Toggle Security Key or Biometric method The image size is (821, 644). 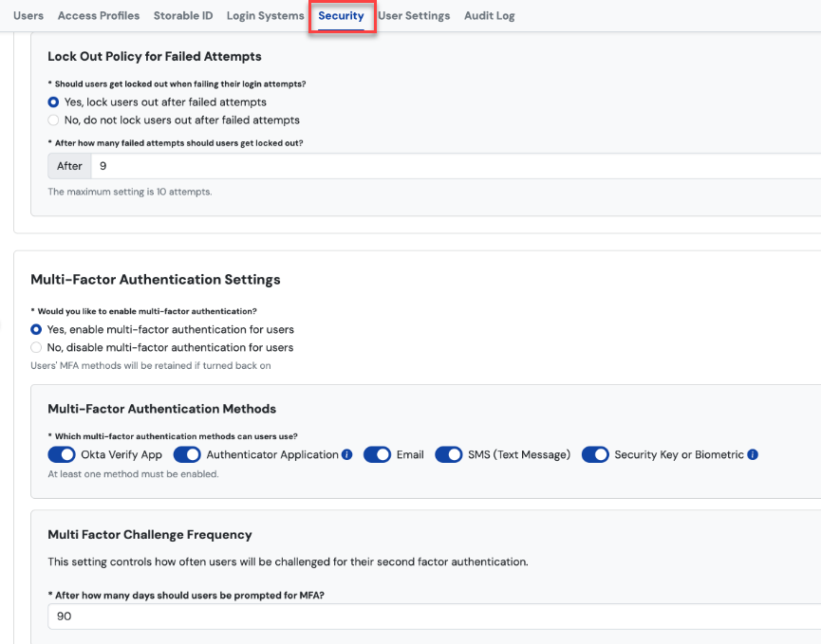point(595,455)
